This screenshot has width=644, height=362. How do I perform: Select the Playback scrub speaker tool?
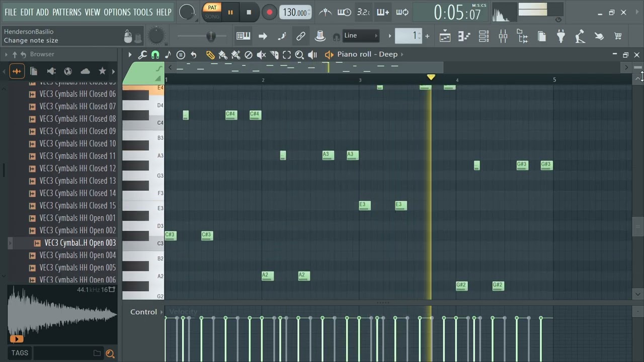click(312, 55)
